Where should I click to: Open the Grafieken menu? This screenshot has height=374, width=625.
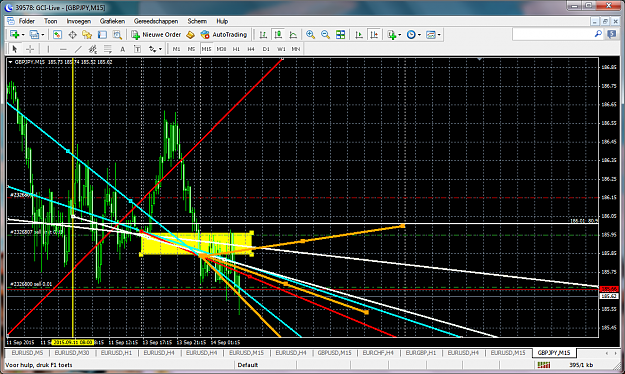pyautogui.click(x=112, y=21)
